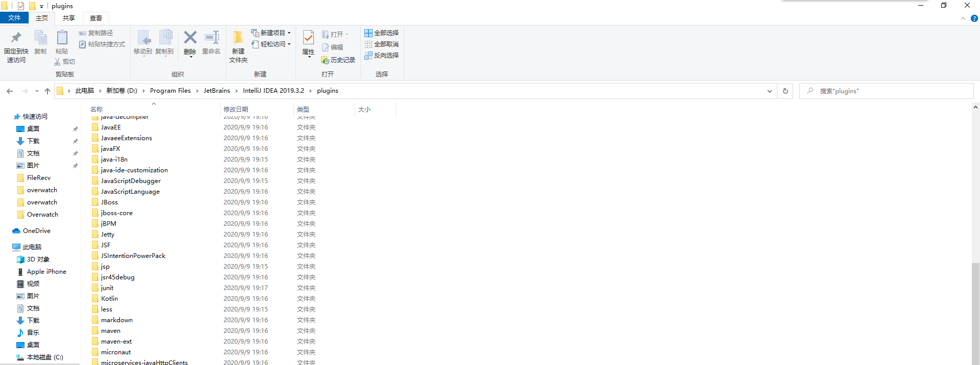Click the search plugins input field
Screen dimensions: 980x365
887,91
